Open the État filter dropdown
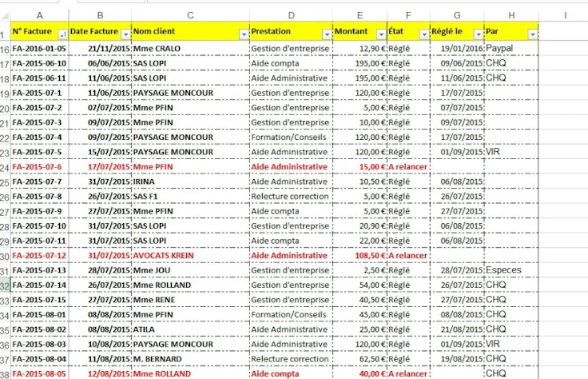 [424, 34]
